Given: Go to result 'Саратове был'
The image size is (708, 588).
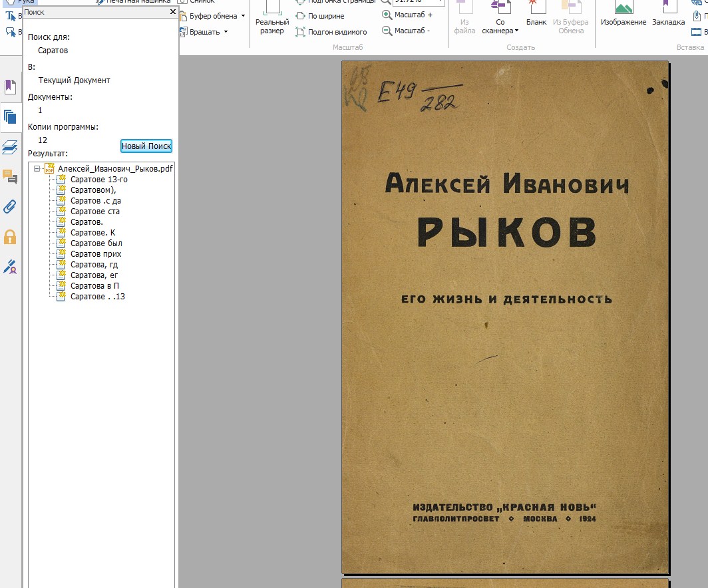Looking at the screenshot, I should (96, 243).
